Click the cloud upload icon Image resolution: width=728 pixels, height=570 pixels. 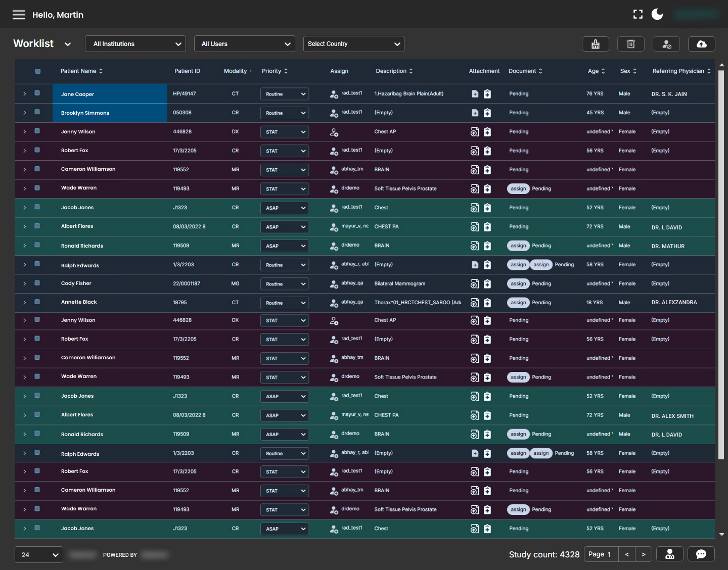point(702,44)
